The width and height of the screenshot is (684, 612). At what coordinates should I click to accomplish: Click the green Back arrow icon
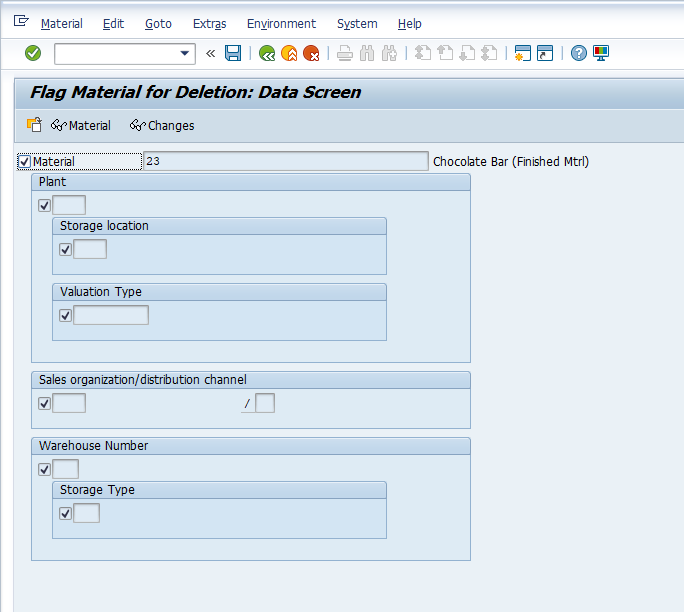click(267, 53)
